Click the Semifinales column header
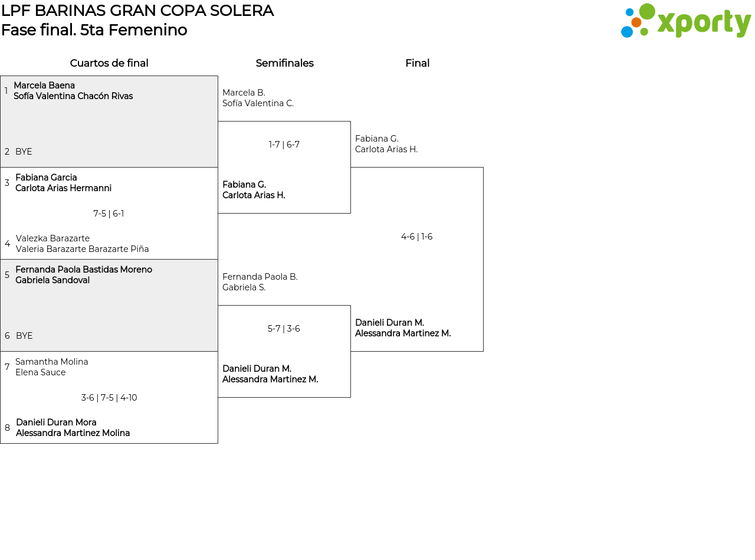The height and width of the screenshot is (560, 755). pyautogui.click(x=284, y=63)
